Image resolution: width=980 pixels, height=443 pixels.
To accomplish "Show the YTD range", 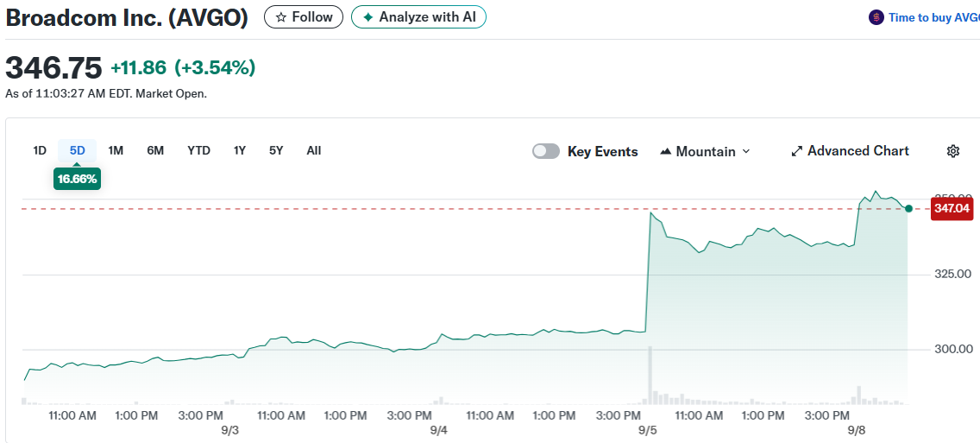I will [x=198, y=151].
